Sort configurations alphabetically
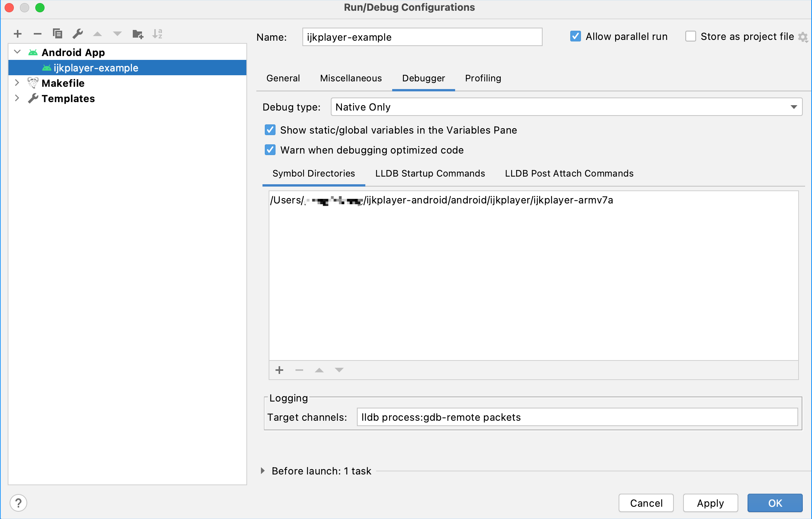The width and height of the screenshot is (812, 519). (x=157, y=34)
